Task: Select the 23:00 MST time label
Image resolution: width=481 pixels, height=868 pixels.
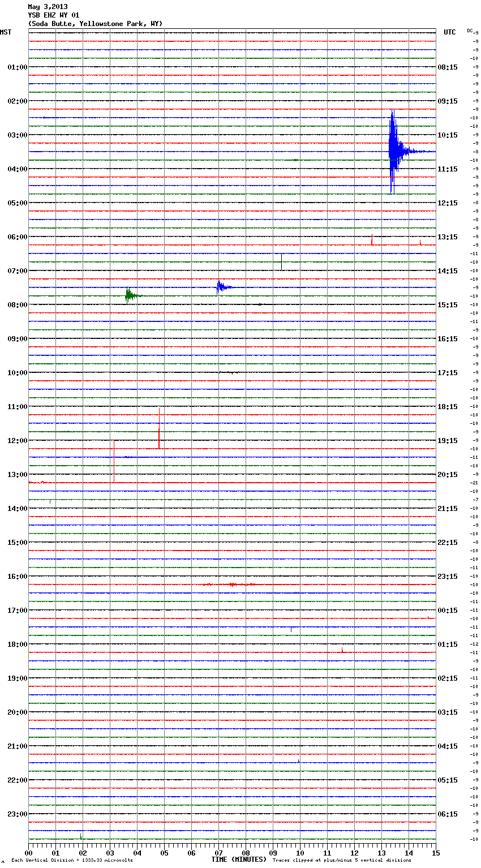Action: coord(18,814)
